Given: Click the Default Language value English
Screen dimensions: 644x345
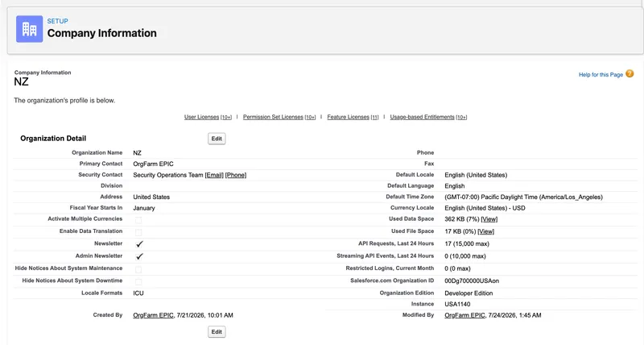Looking at the screenshot, I should (x=455, y=186).
